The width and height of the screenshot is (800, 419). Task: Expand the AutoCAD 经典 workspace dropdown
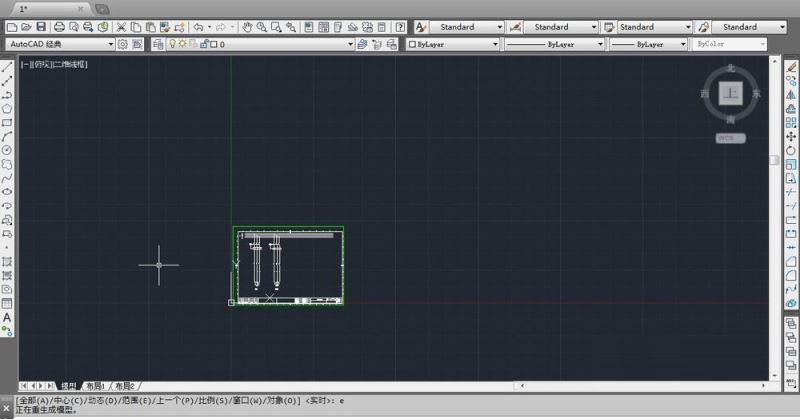pos(111,44)
